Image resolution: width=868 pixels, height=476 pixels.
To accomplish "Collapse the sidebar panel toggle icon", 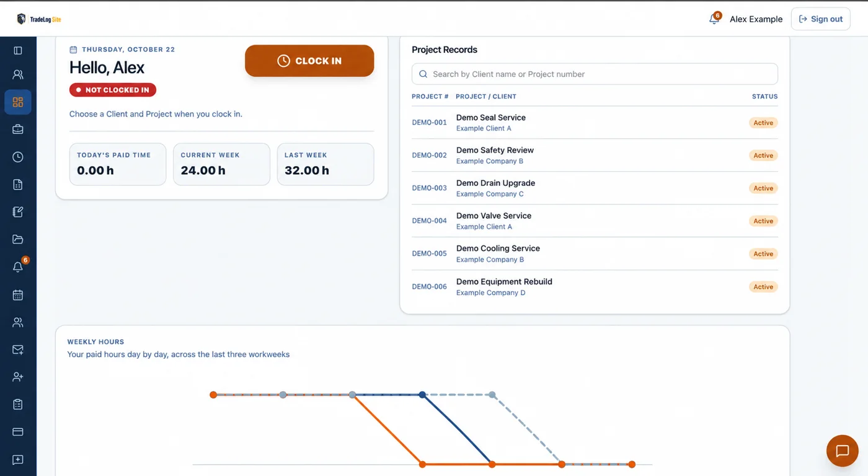I will coord(18,50).
